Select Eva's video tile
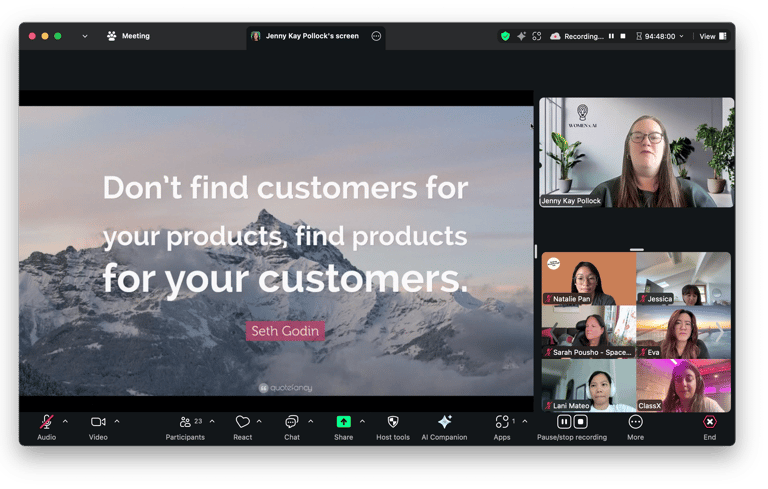The height and width of the screenshot is (489, 768). [684, 332]
